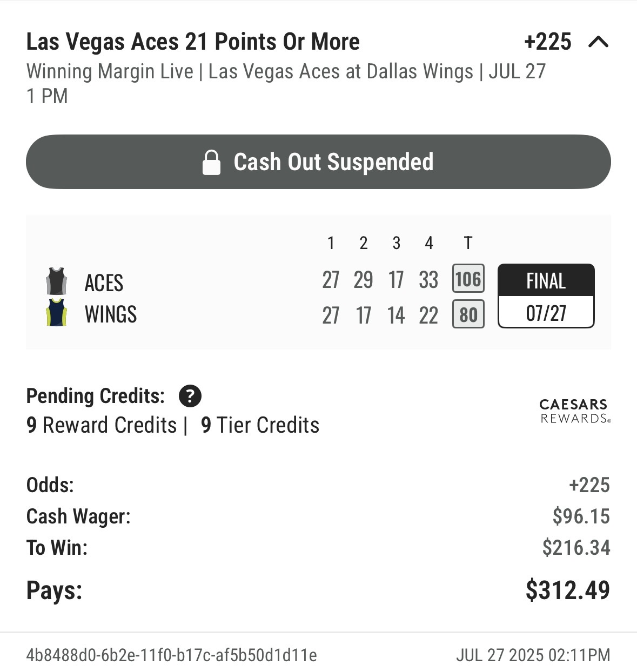Tap the ACES team name
The width and height of the screenshot is (637, 672).
point(104,283)
